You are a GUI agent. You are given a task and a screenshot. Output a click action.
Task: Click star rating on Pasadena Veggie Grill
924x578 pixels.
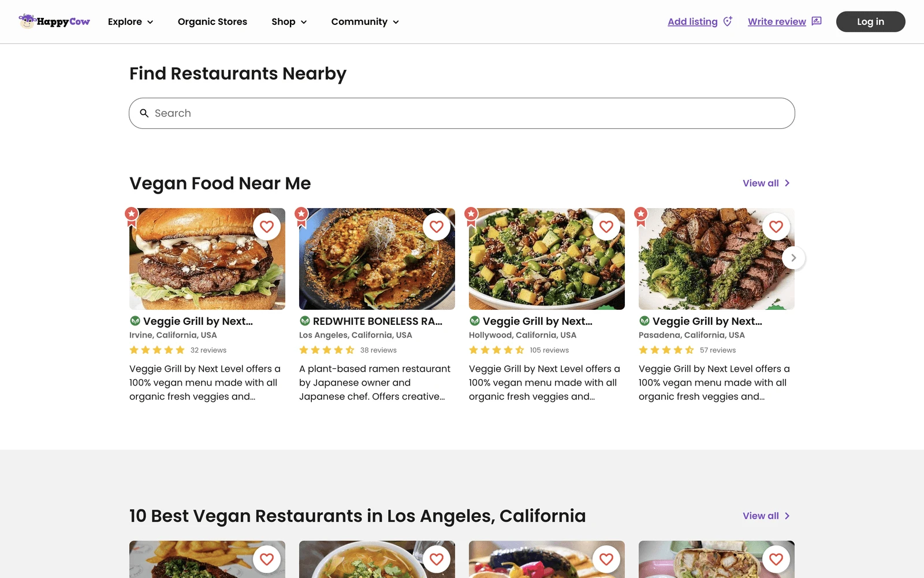coord(666,350)
